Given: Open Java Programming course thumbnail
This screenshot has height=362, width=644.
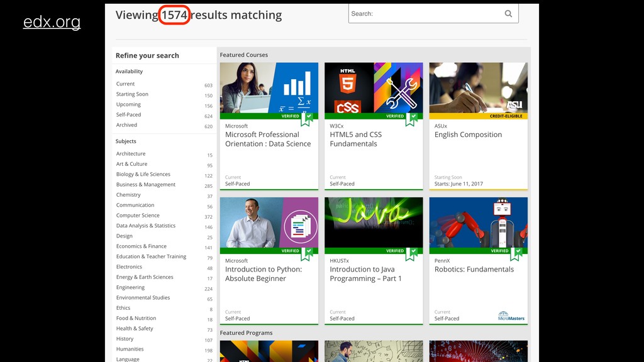Looking at the screenshot, I should click(374, 222).
